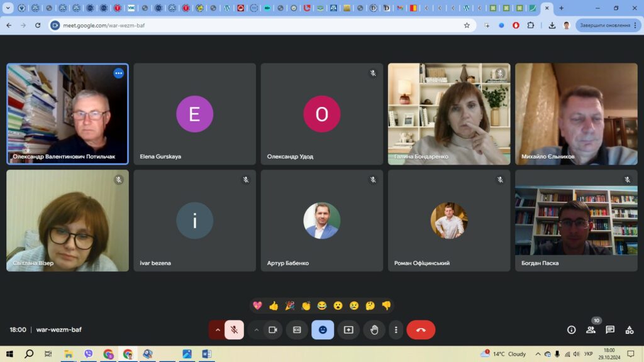The width and height of the screenshot is (644, 362).
Task: Raise your hand
Action: pos(374,330)
